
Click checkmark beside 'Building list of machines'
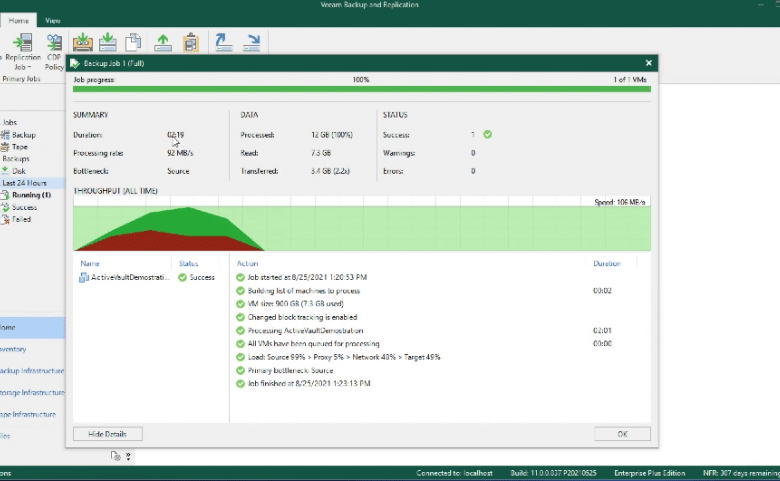click(240, 290)
